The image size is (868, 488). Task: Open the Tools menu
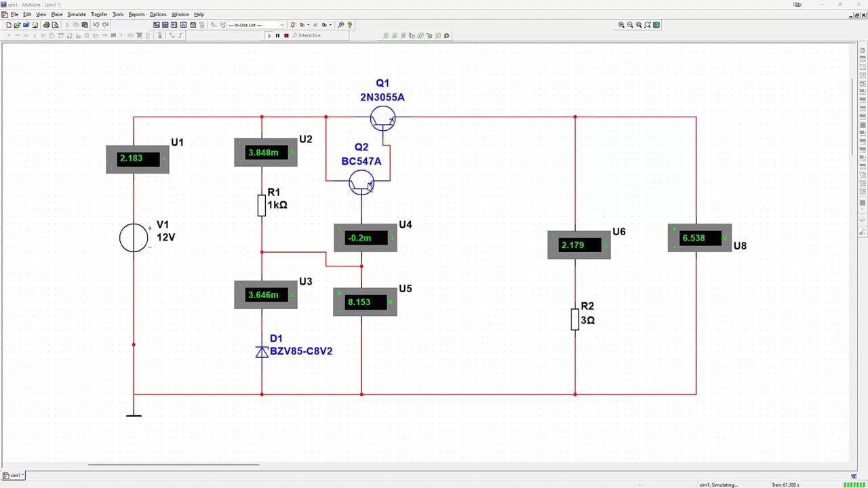point(118,14)
